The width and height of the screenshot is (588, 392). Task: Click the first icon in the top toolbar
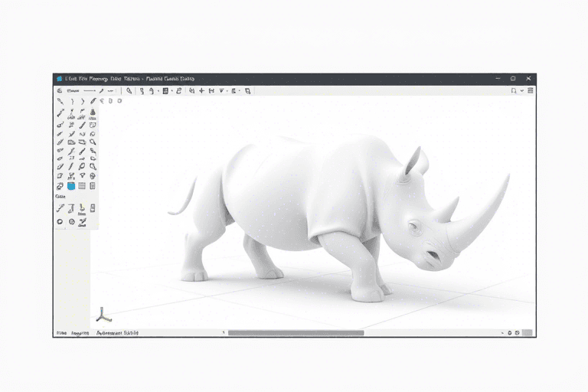pos(60,90)
